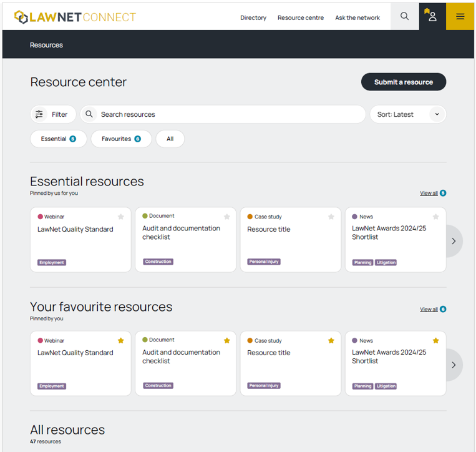Open the LawNet Connect logo home link
The image size is (476, 452).
click(75, 17)
